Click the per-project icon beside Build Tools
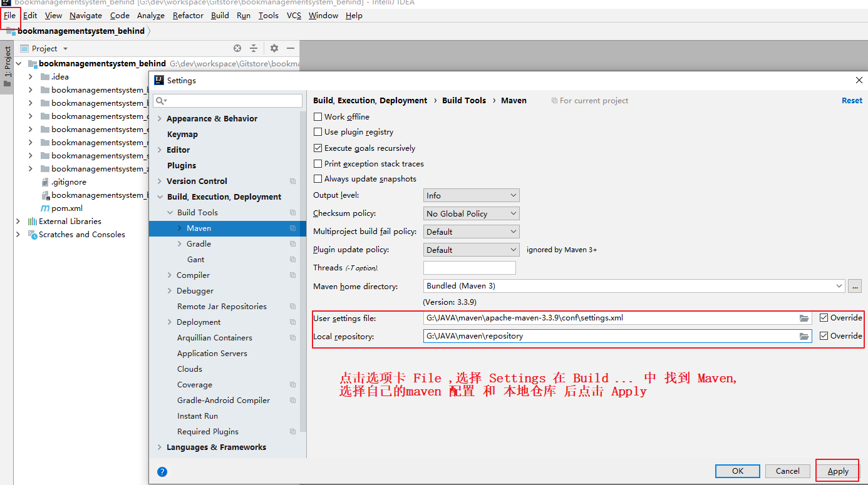The width and height of the screenshot is (868, 485). pyautogui.click(x=292, y=213)
